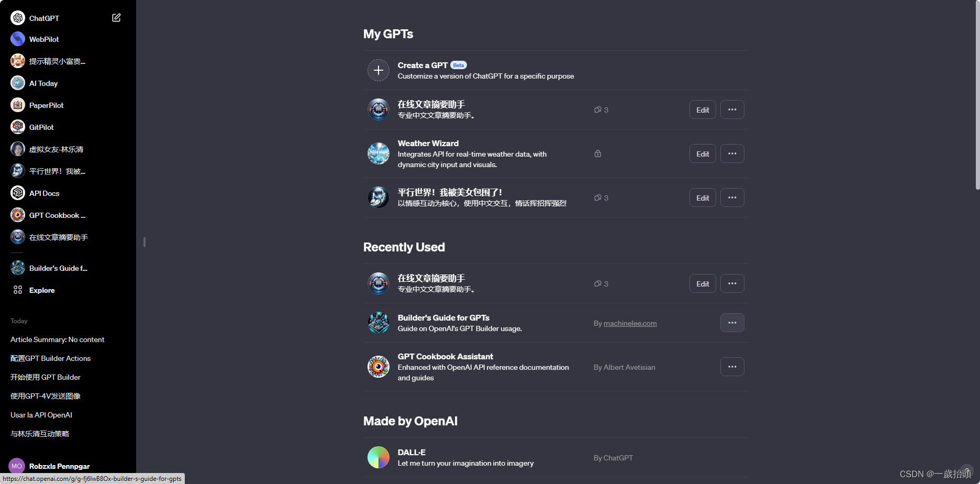Click the 平行世界 avatar in My GPTs
The image size is (980, 484).
378,197
